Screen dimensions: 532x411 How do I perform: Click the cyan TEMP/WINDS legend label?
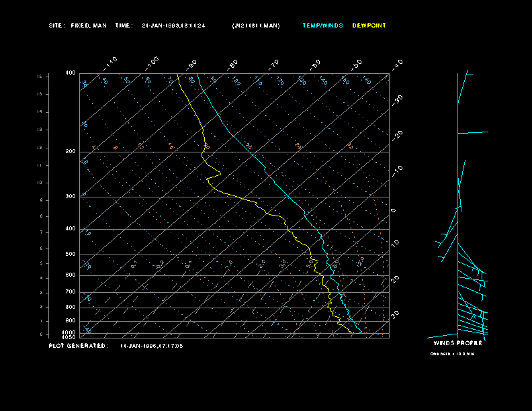click(322, 26)
